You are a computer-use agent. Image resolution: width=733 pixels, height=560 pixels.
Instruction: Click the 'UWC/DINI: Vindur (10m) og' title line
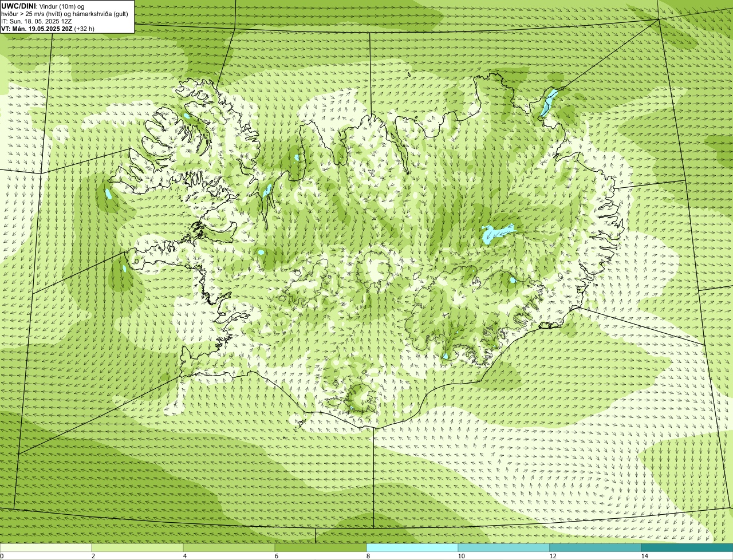43,6
